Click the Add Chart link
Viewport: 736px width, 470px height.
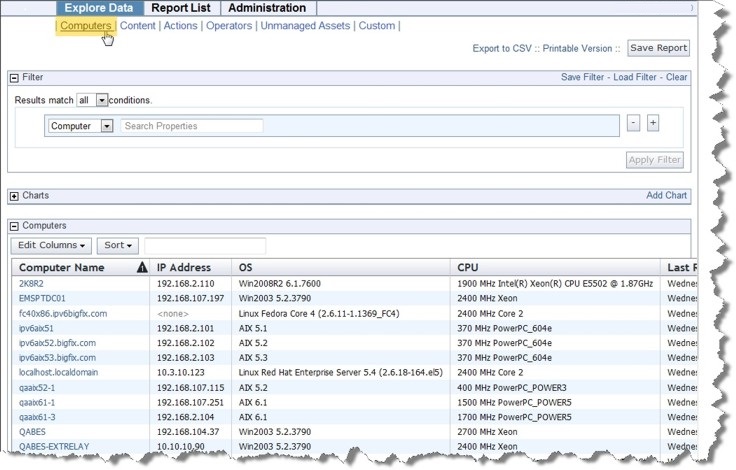[x=666, y=196]
